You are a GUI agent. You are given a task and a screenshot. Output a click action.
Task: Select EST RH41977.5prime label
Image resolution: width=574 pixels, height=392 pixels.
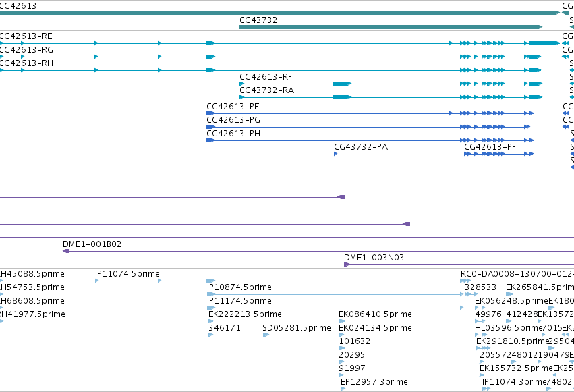click(x=32, y=314)
